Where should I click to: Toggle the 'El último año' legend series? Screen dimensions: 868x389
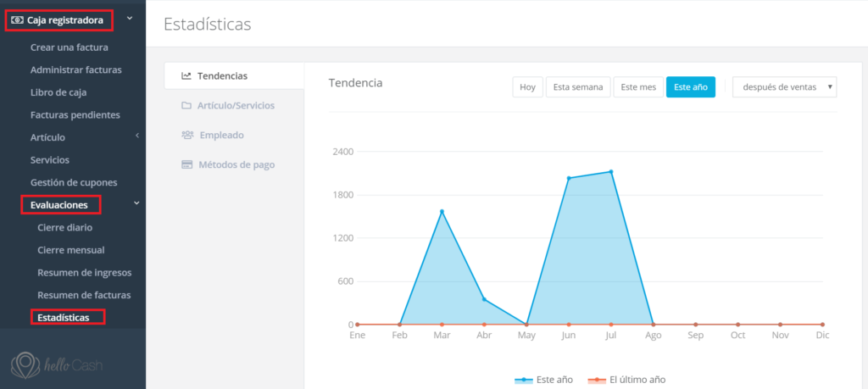[626, 380]
